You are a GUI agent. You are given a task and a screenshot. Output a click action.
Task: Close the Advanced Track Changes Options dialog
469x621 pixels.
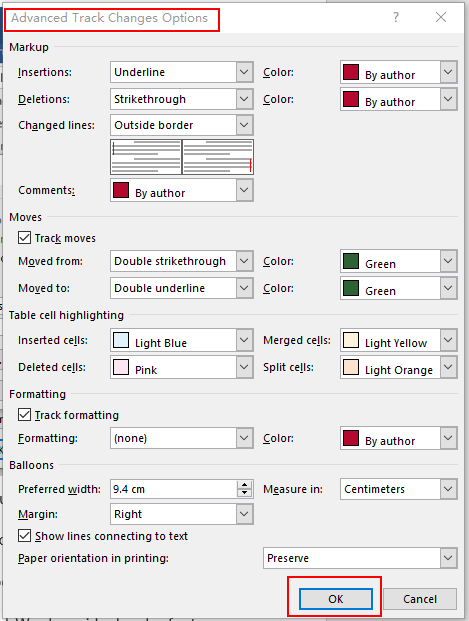pos(441,17)
